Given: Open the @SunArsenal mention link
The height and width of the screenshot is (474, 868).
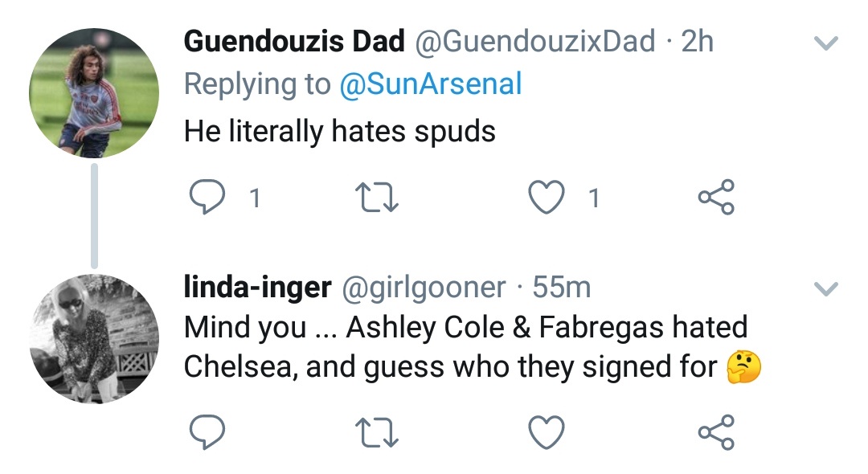Looking at the screenshot, I should pos(431,84).
